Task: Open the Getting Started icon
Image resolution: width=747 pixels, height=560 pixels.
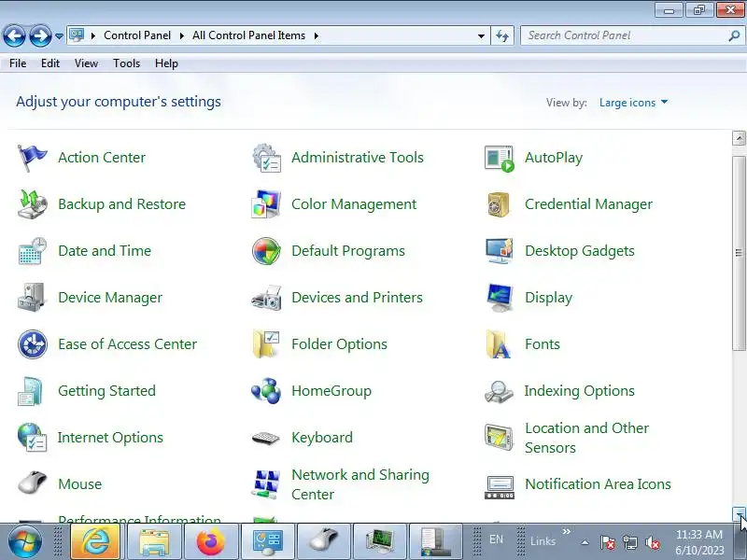Action: pos(31,391)
